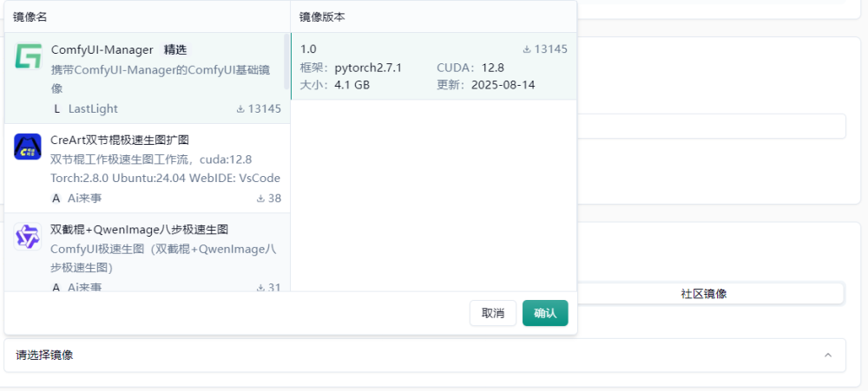Screen dimensions: 868x391
Task: Collapse the image selector with chevron arrow
Action: (x=828, y=355)
